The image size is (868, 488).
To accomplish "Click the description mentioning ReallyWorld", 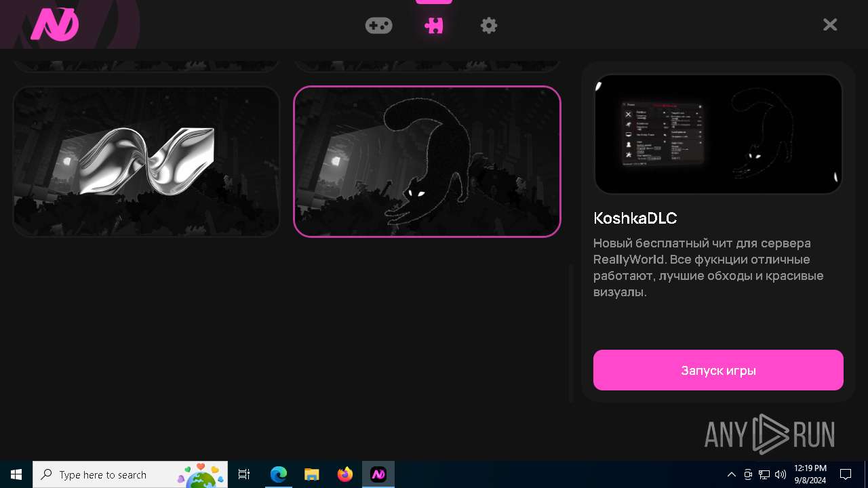I will (709, 268).
